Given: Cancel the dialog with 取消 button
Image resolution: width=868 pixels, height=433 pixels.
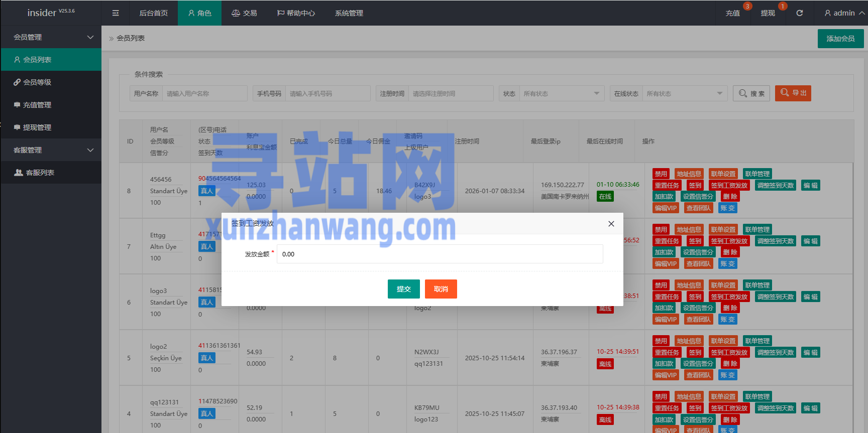Looking at the screenshot, I should click(x=441, y=289).
